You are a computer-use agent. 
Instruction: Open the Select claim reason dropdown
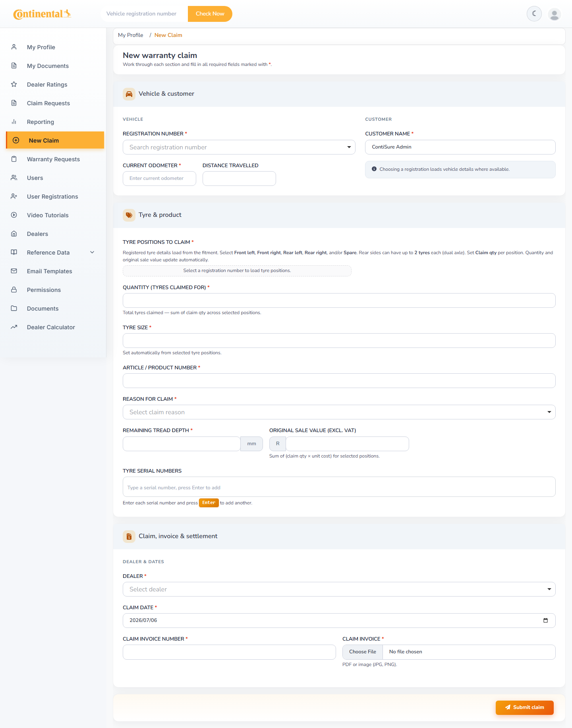coord(339,412)
